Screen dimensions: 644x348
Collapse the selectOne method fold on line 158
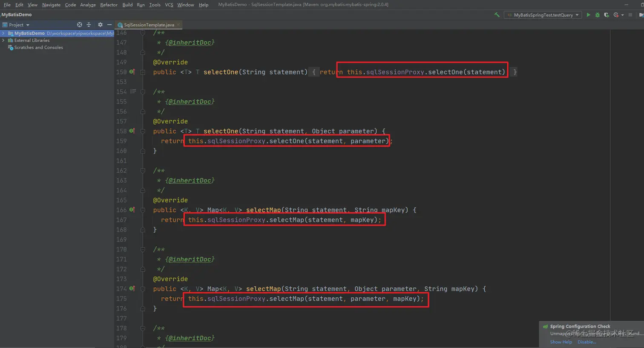143,131
